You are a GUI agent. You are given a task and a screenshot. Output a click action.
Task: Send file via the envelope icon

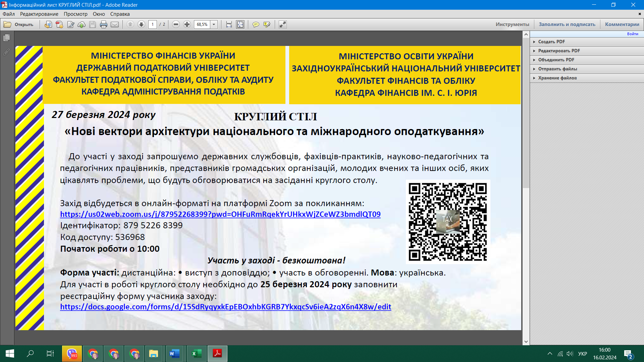pyautogui.click(x=115, y=24)
